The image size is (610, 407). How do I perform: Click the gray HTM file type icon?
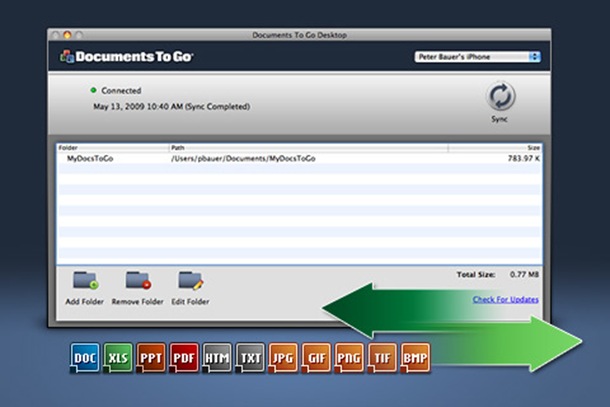click(217, 358)
